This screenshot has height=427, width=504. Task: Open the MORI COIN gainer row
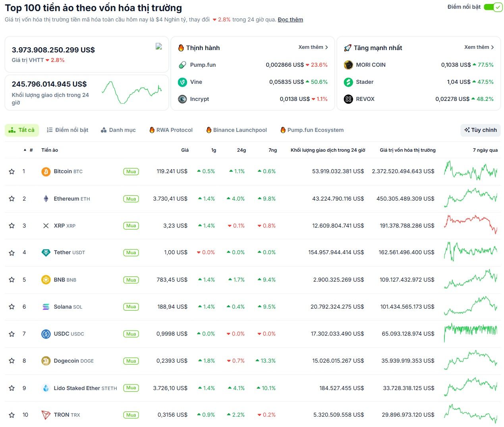click(419, 65)
